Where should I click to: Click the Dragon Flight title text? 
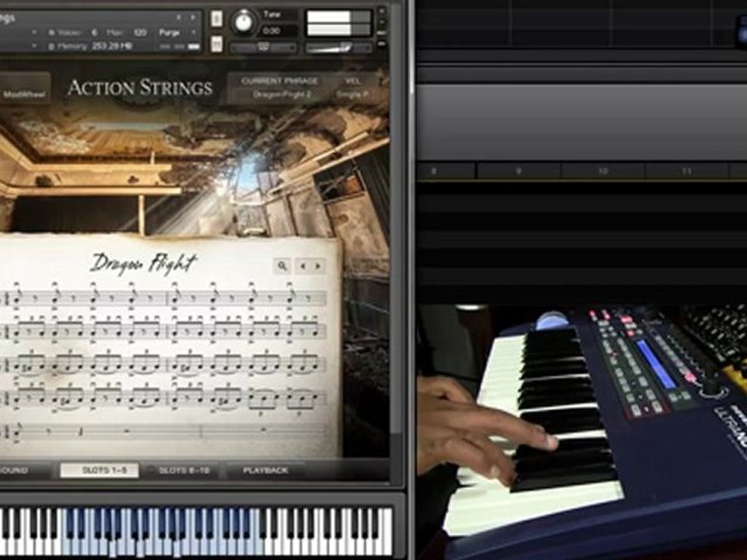(x=142, y=264)
